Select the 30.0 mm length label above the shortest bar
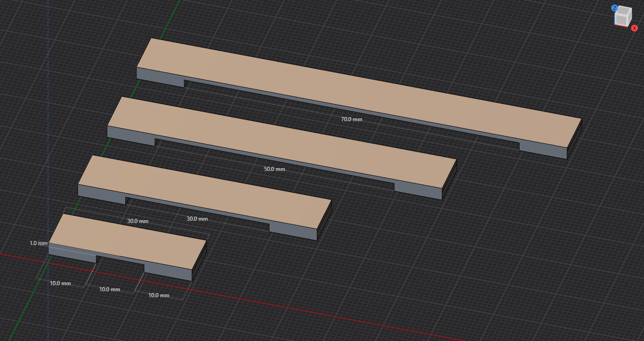 [x=138, y=221]
